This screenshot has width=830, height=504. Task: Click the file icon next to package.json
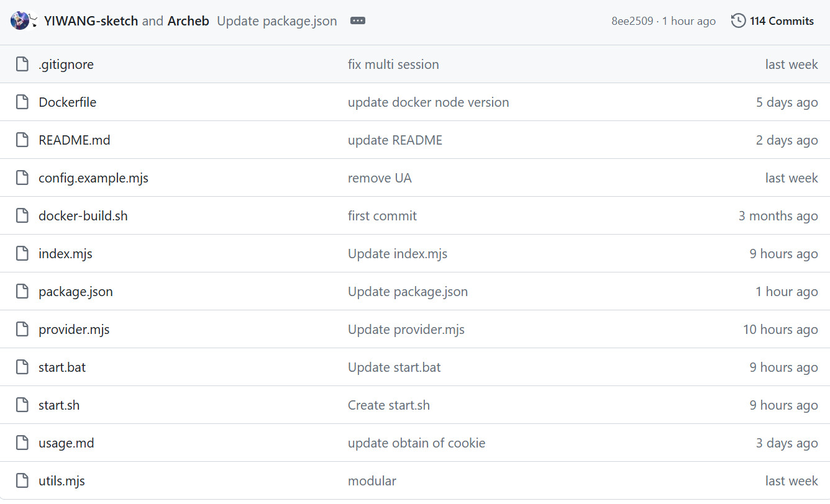tap(22, 291)
